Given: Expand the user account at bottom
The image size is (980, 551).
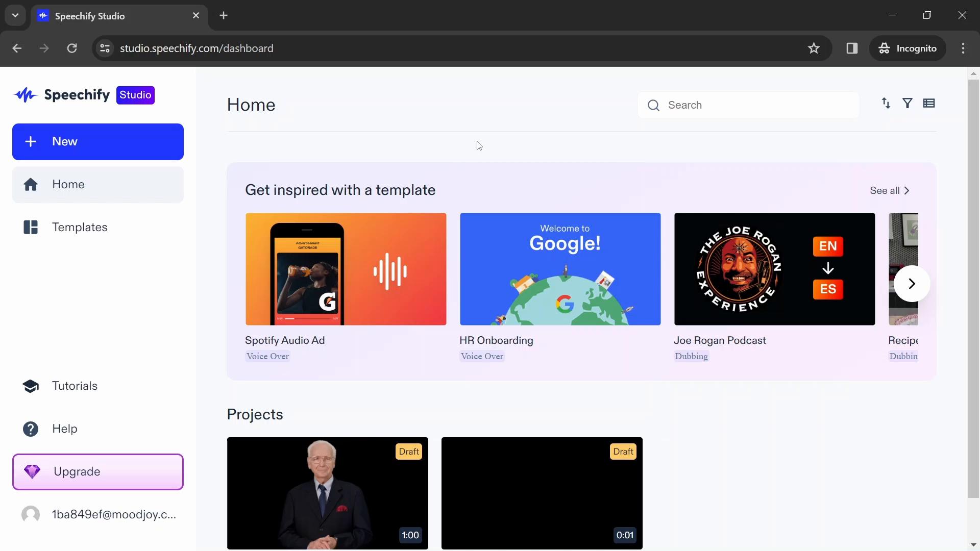Looking at the screenshot, I should tap(97, 514).
